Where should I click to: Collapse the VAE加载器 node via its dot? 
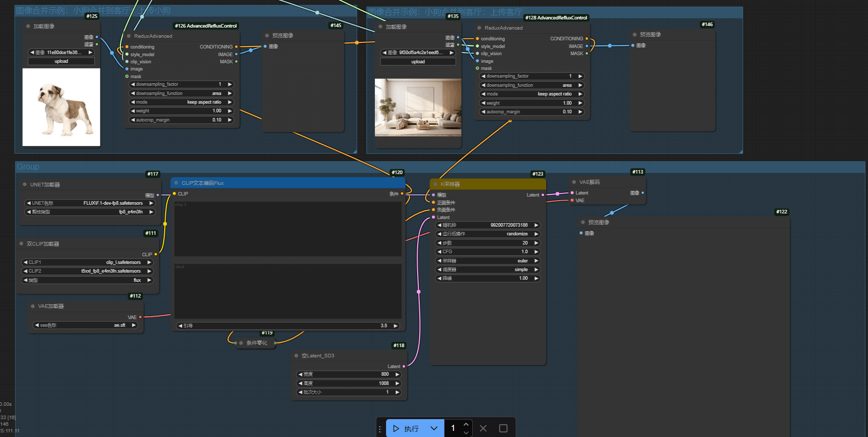click(x=33, y=306)
